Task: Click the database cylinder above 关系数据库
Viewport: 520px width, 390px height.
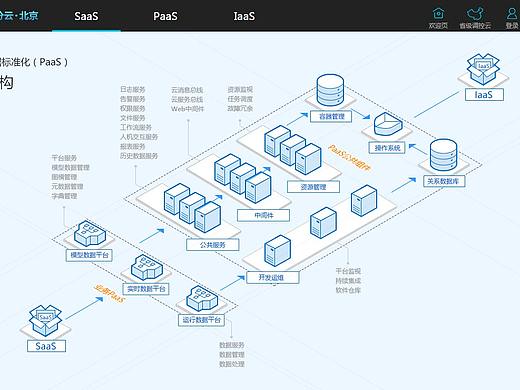Action: [x=443, y=155]
